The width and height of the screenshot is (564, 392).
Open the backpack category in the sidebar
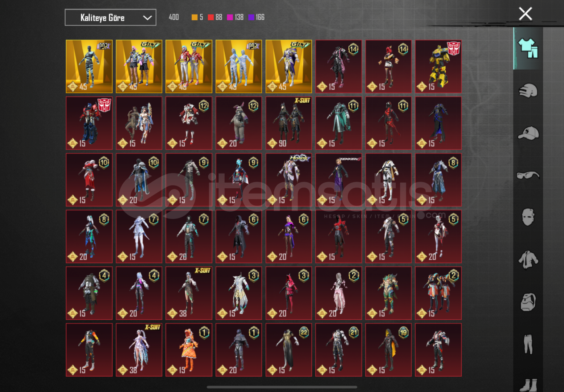click(x=528, y=302)
